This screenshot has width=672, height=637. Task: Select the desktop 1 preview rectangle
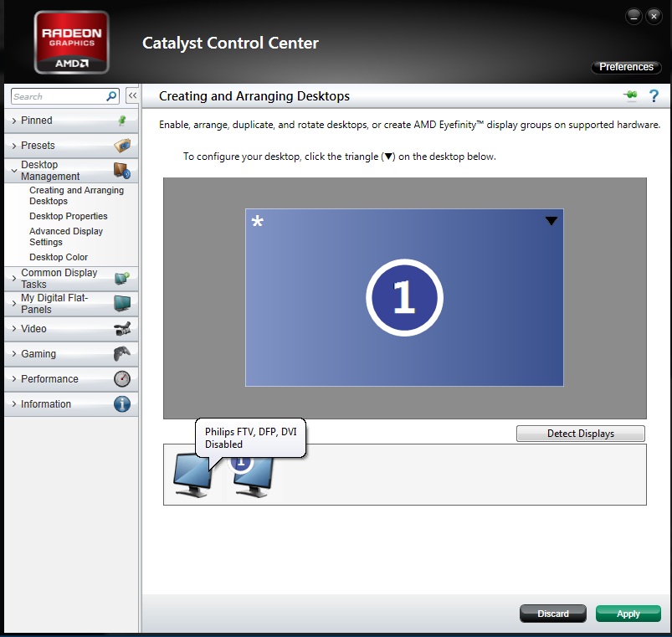(x=404, y=297)
